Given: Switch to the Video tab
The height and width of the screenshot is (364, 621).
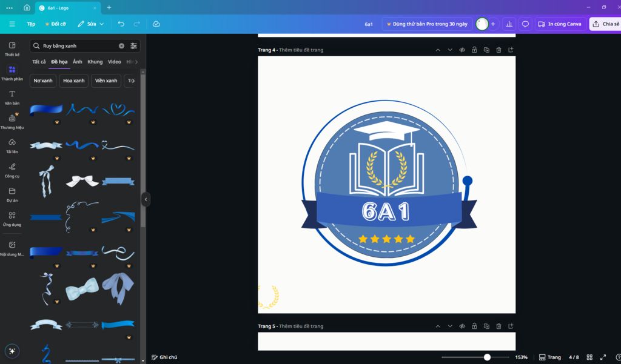Looking at the screenshot, I should [115, 62].
